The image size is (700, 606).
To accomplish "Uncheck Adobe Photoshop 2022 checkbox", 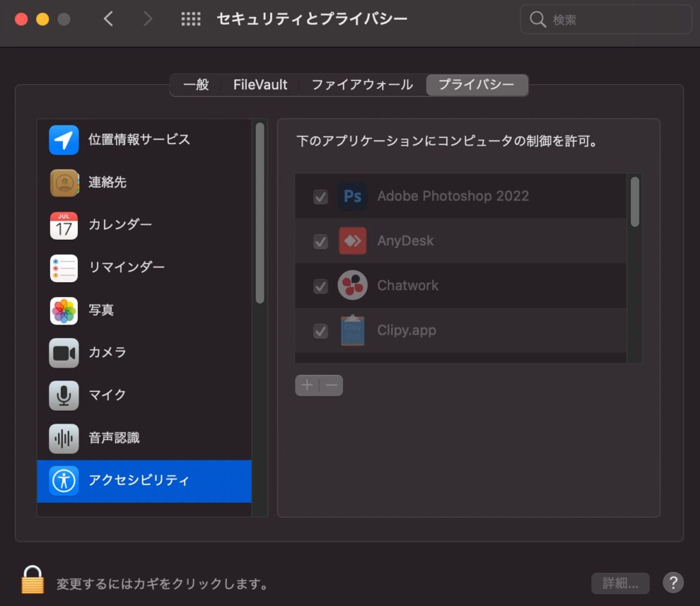I will tap(321, 197).
